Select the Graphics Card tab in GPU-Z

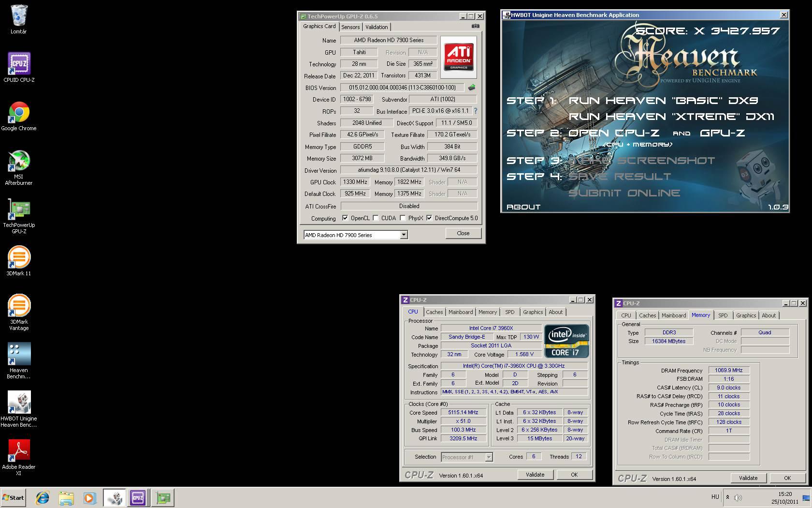click(x=319, y=27)
